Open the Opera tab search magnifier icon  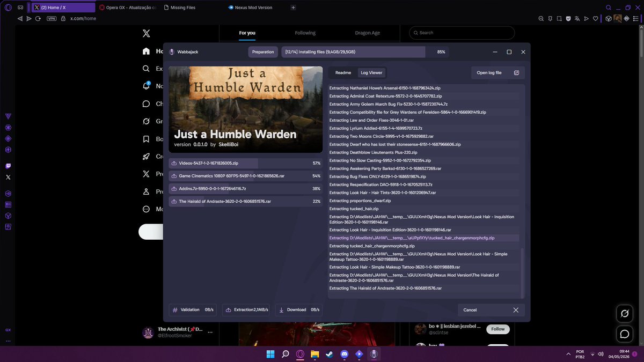[x=609, y=8]
